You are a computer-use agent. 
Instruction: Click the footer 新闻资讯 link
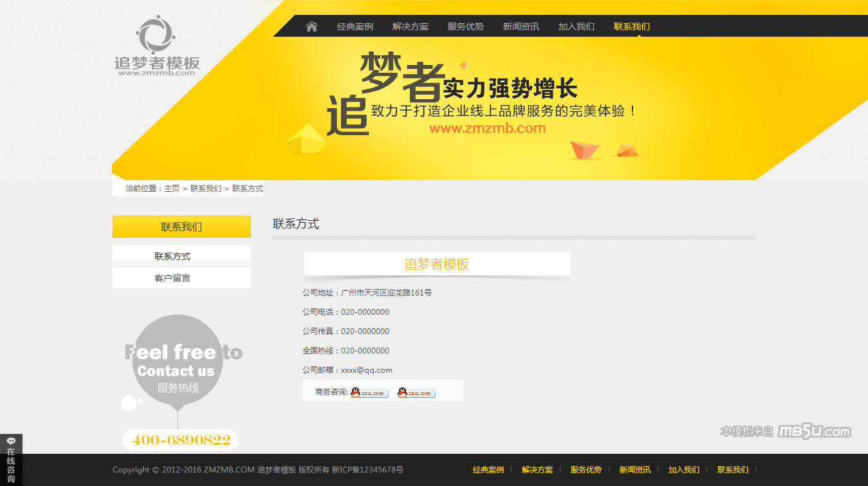point(635,470)
